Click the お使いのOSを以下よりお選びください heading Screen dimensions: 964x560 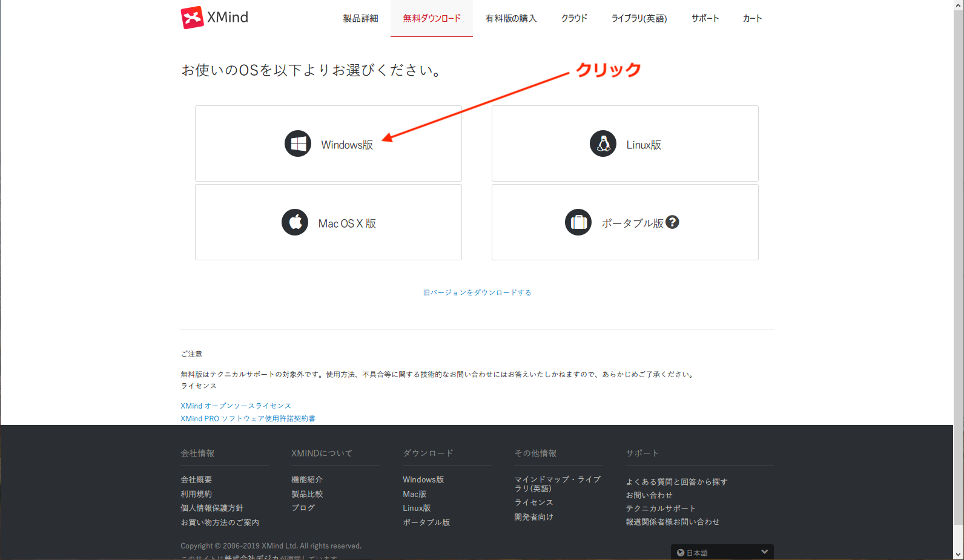click(312, 70)
